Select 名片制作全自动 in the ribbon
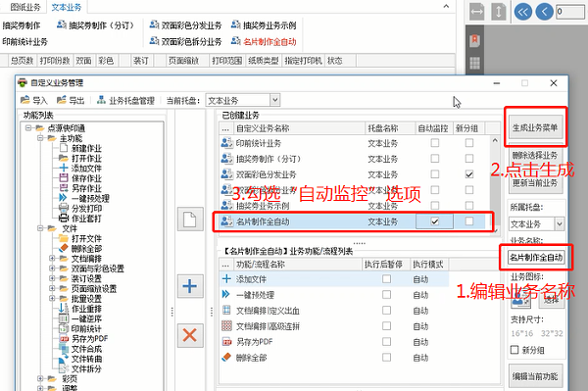588x391 pixels. pyautogui.click(x=264, y=41)
